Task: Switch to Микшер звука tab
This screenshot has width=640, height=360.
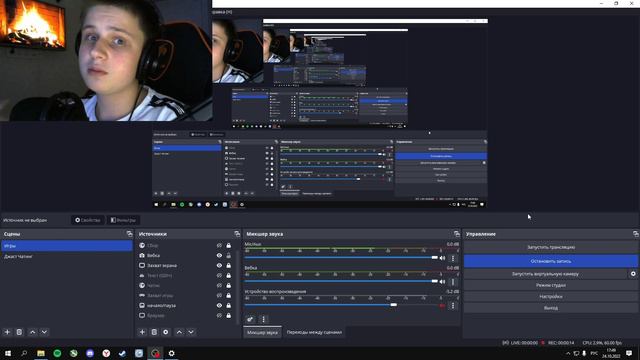Action: (x=262, y=332)
